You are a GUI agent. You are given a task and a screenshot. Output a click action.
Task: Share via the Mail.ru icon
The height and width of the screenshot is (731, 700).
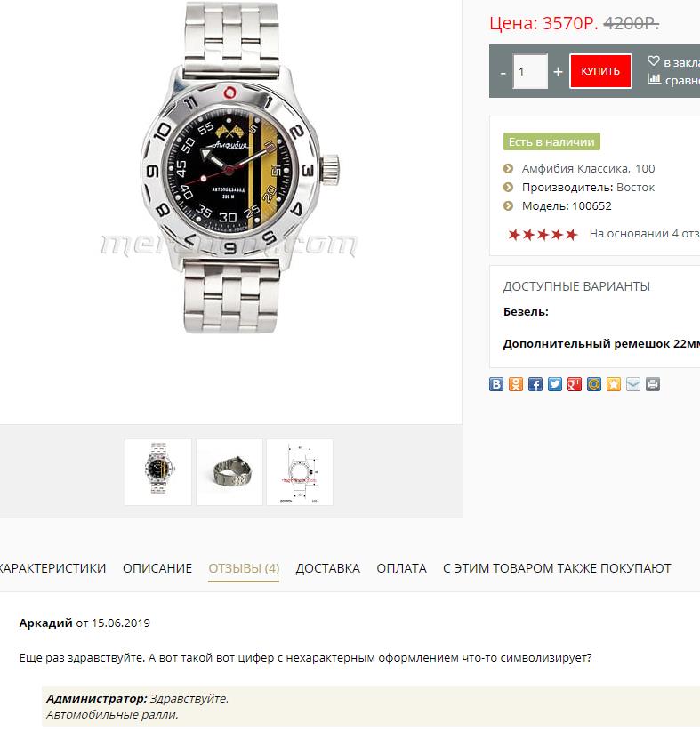[594, 384]
